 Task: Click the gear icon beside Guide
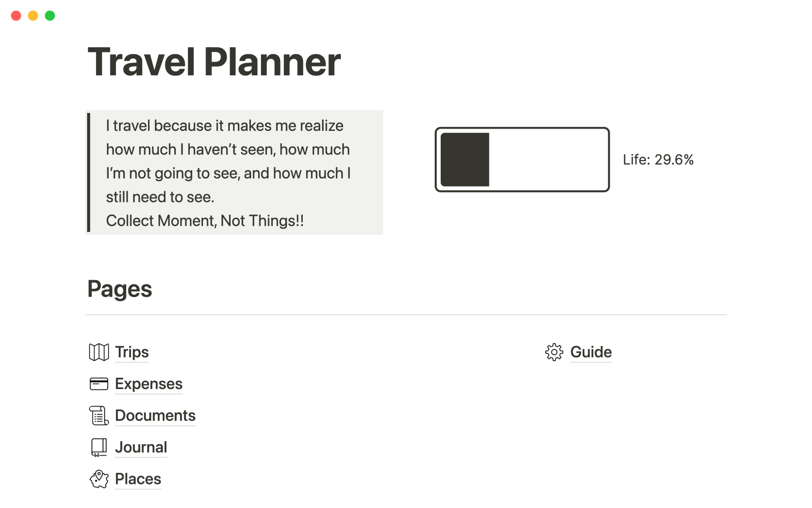point(554,352)
